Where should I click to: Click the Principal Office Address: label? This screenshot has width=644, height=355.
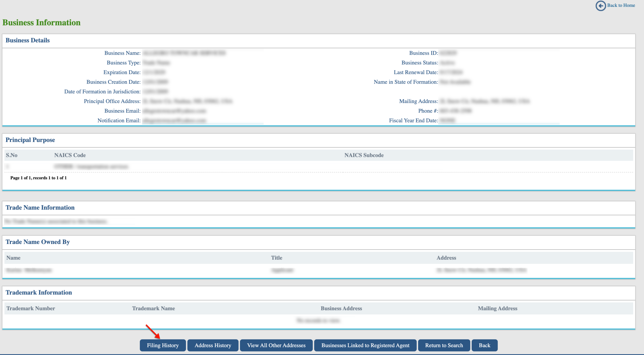coord(112,101)
